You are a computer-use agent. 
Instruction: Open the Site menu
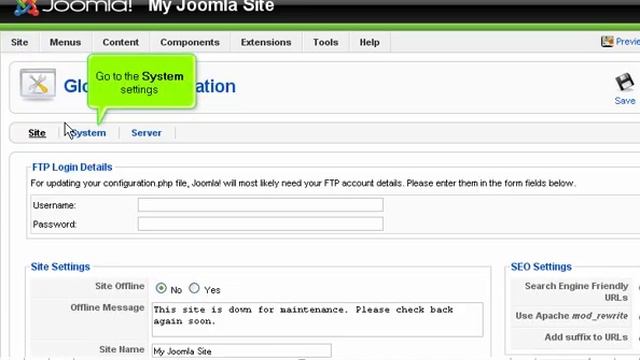click(x=20, y=42)
